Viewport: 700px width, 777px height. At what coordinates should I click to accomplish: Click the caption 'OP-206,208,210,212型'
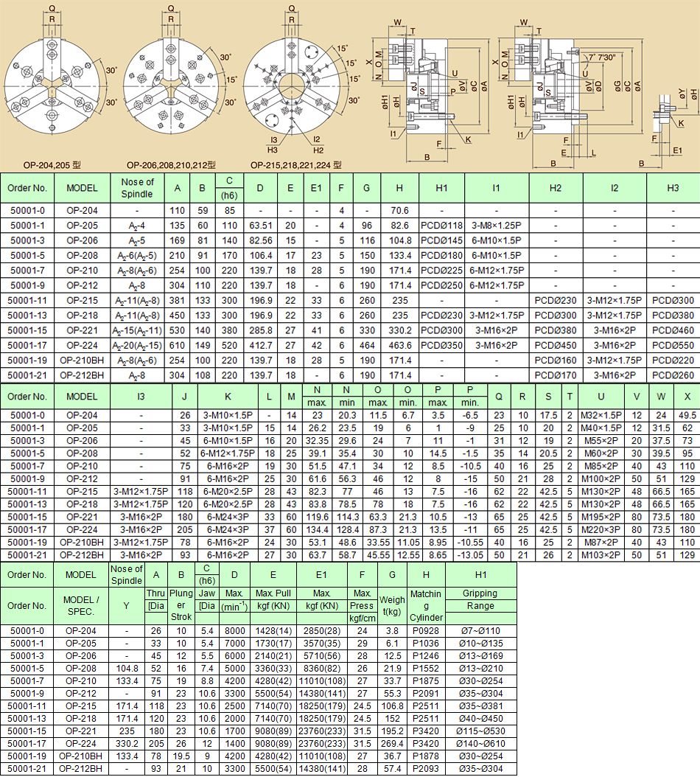pos(171,165)
